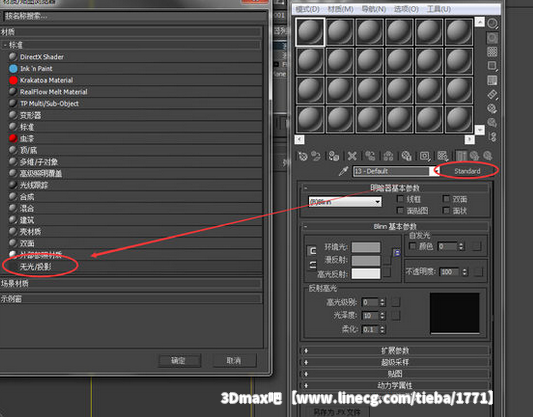This screenshot has width=533, height=417.
Task: Open the 选项(O) menu
Action: [x=406, y=9]
